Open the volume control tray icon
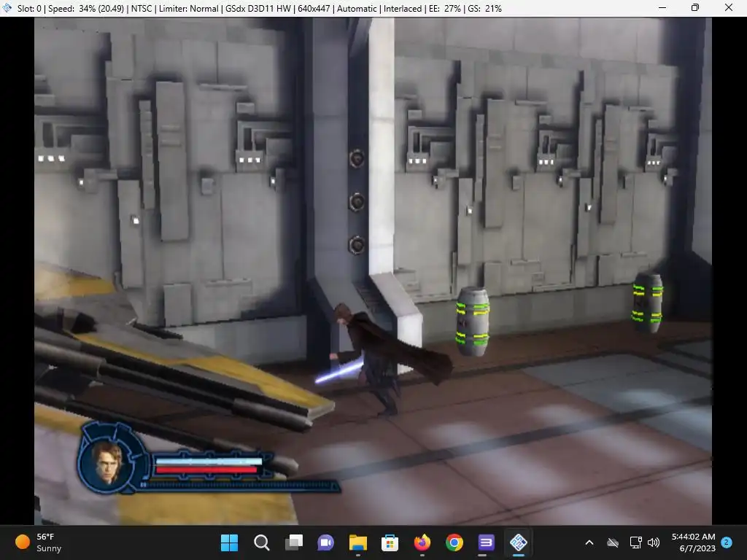The image size is (747, 560). tap(654, 542)
